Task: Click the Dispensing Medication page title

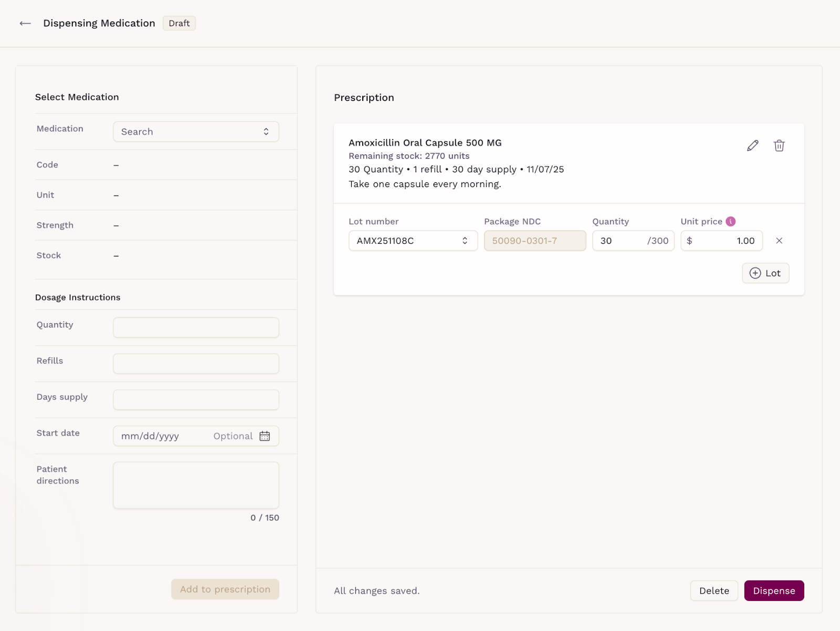Action: pyautogui.click(x=99, y=23)
